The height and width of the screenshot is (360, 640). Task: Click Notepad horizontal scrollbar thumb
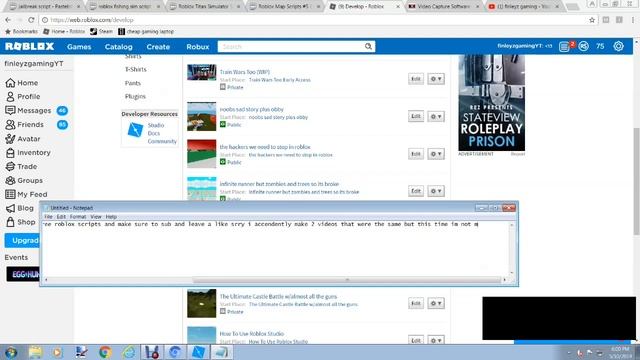[x=347, y=280]
